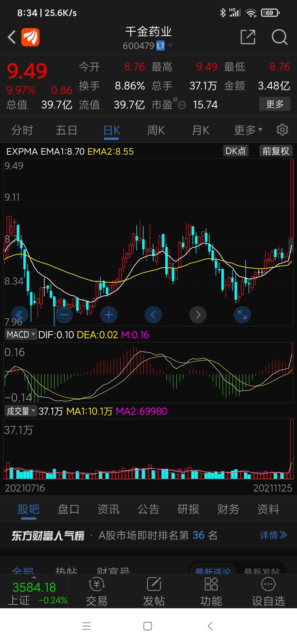Select the 日K chart tab

pyautogui.click(x=112, y=130)
